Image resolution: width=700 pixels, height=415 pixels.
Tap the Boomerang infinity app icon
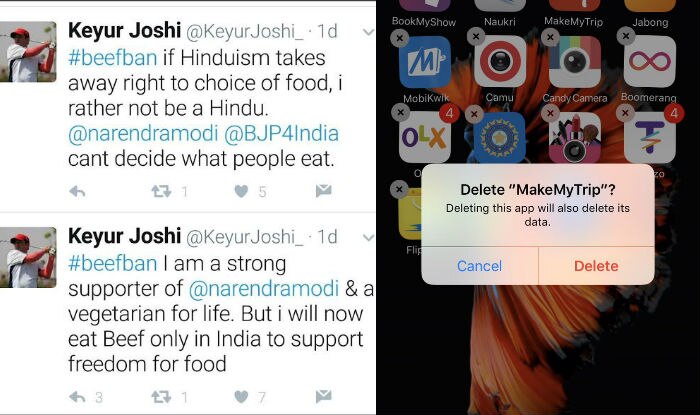pyautogui.click(x=650, y=62)
